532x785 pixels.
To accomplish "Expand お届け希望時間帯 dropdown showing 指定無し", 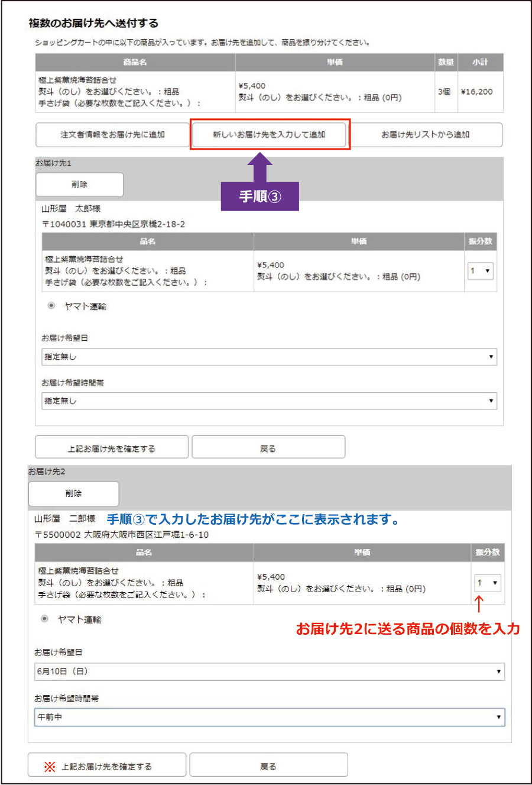I will click(x=269, y=401).
